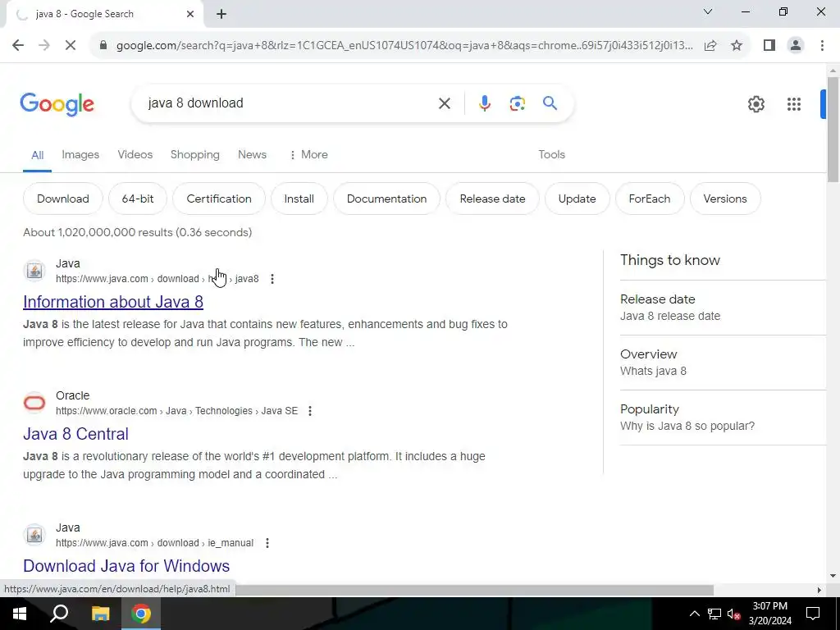Select the Certification filter chip
The image size is (840, 630).
(x=218, y=199)
